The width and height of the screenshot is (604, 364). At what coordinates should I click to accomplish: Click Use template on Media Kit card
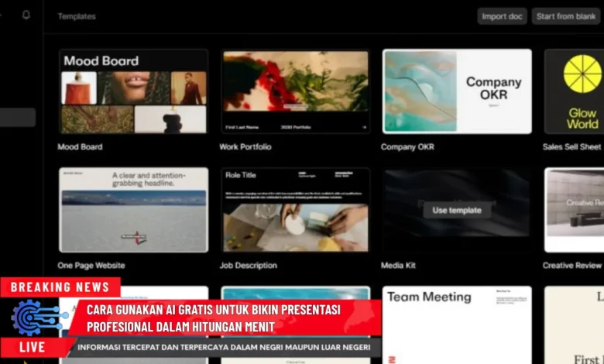click(456, 210)
